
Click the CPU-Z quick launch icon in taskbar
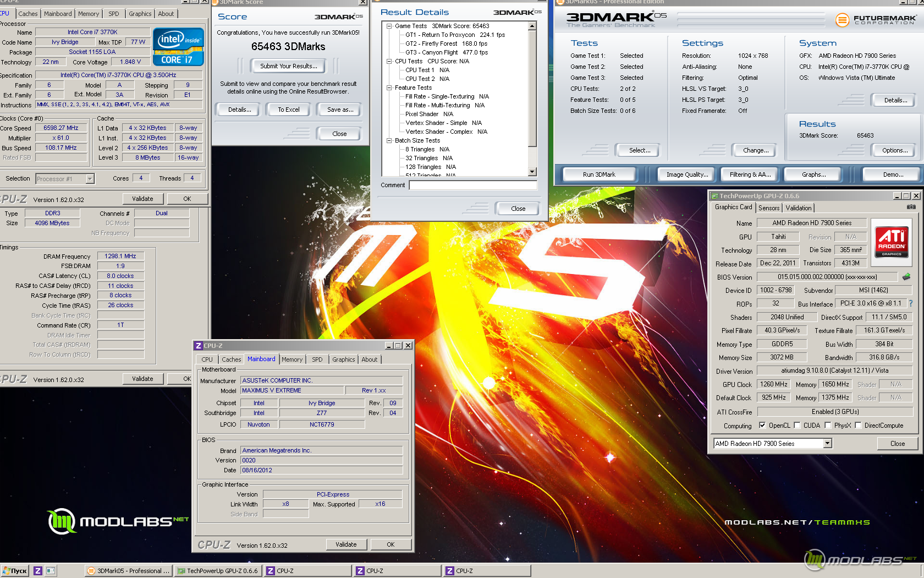point(38,571)
